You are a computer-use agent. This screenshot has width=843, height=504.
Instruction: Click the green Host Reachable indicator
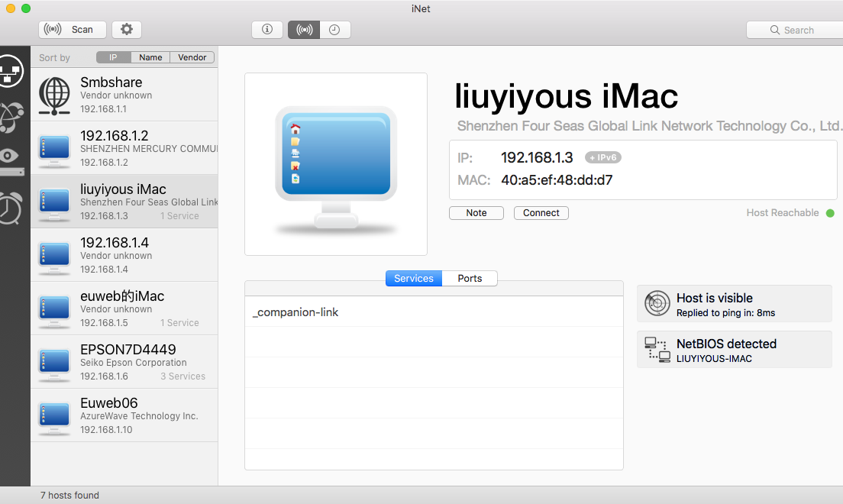pyautogui.click(x=830, y=213)
